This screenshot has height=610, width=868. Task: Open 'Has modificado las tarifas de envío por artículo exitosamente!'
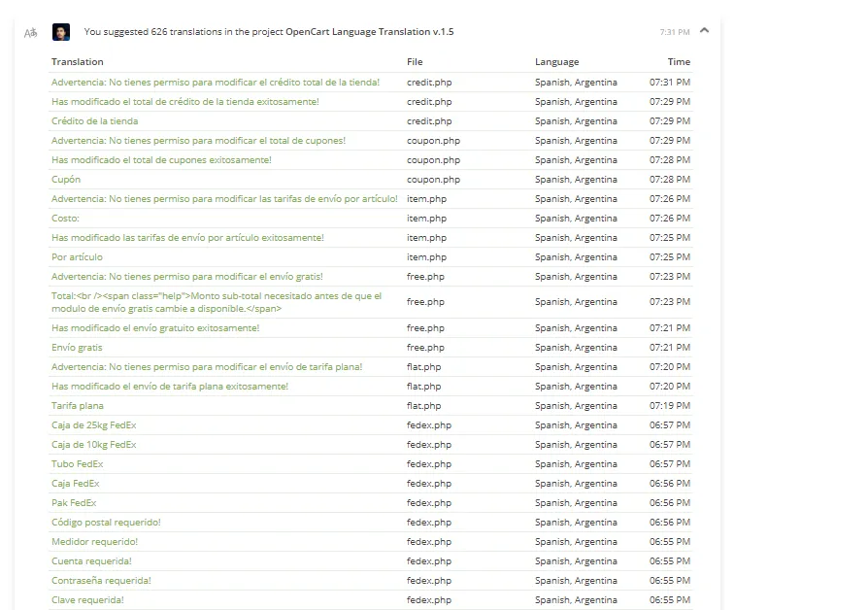[x=187, y=237]
